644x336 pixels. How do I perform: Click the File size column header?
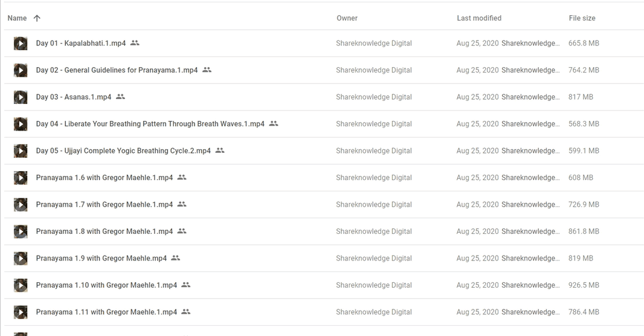pyautogui.click(x=582, y=18)
